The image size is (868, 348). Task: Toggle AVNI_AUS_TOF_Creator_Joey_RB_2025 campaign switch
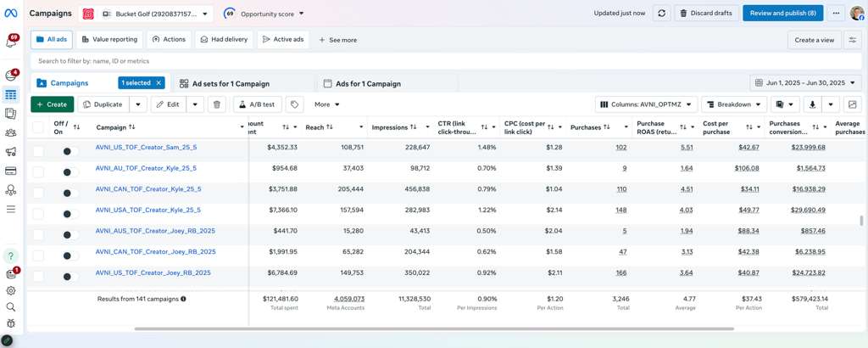point(70,235)
